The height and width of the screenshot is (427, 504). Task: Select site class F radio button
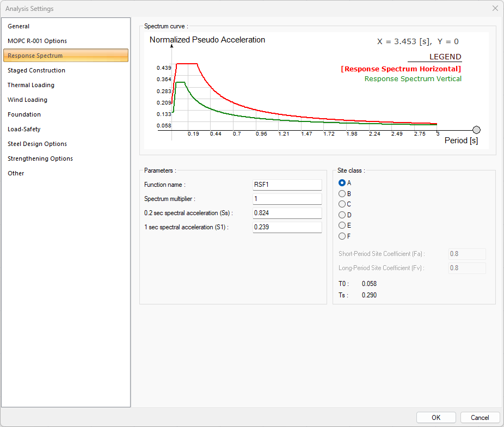[x=342, y=236]
